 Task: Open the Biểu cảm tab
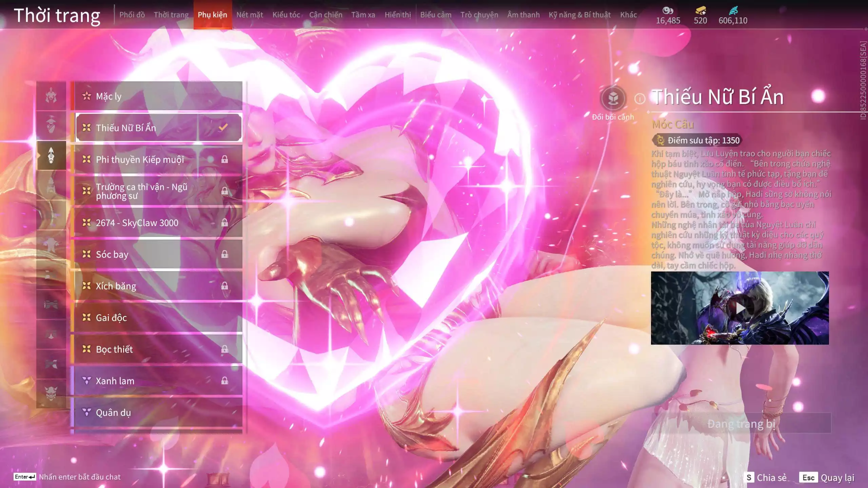[x=435, y=15]
